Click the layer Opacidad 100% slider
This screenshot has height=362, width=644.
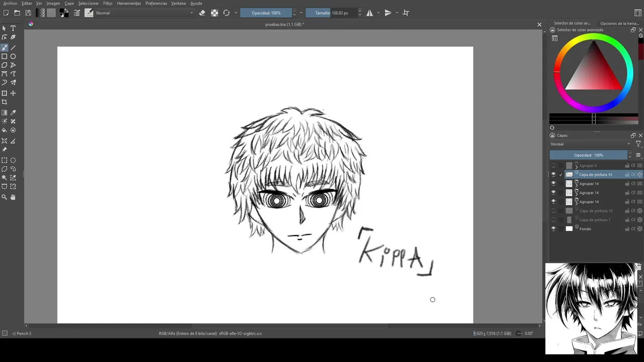click(x=589, y=155)
